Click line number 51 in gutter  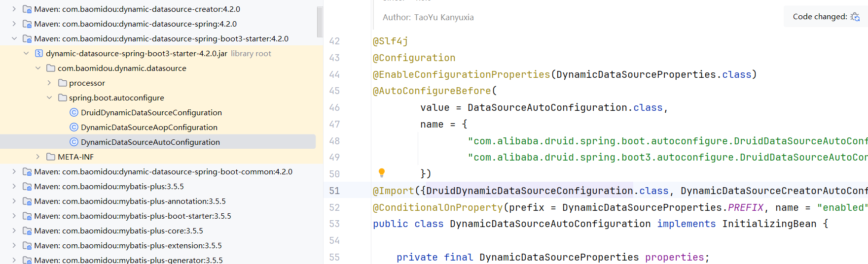pos(334,191)
